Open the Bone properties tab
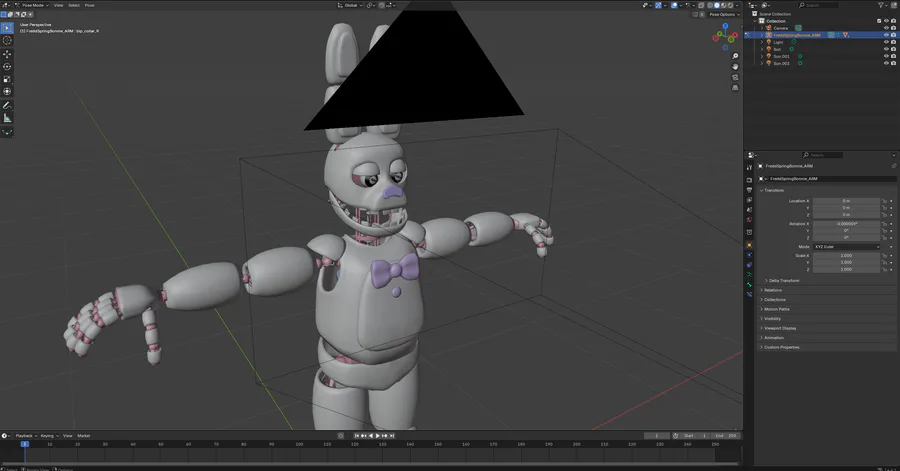 click(749, 285)
